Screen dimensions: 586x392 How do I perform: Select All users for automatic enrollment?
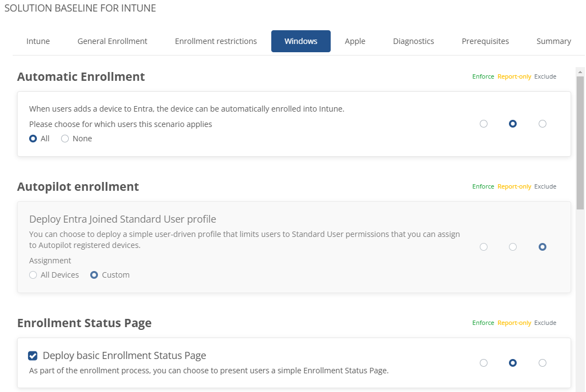point(33,139)
